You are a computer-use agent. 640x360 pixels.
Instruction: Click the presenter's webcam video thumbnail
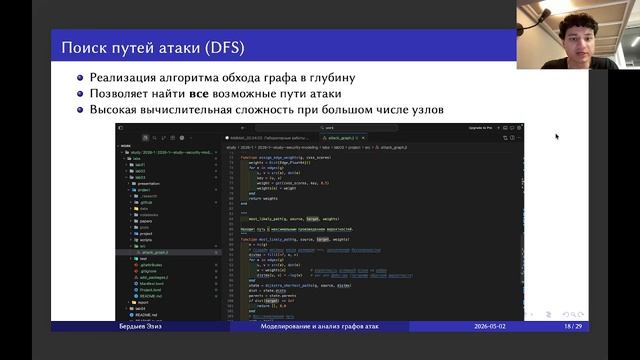pyautogui.click(x=578, y=34)
